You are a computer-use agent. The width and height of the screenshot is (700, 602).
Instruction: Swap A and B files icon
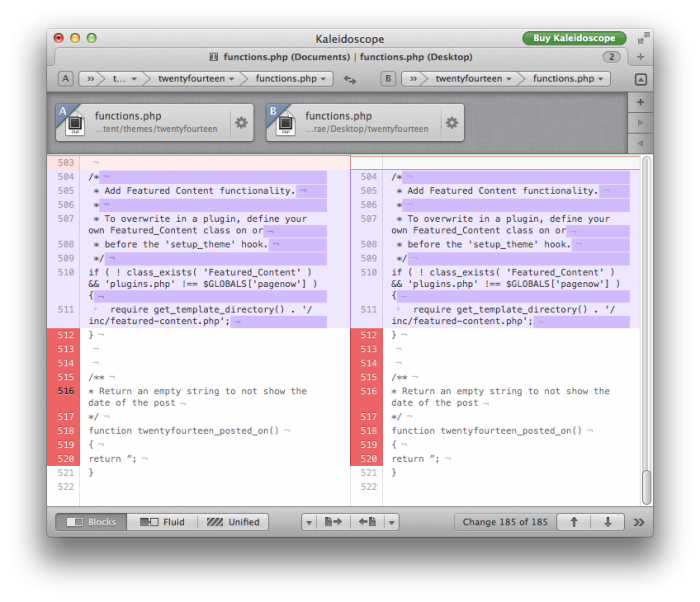coord(350,79)
